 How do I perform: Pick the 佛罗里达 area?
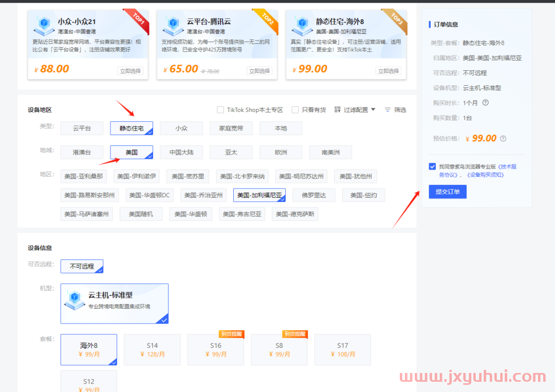314,195
